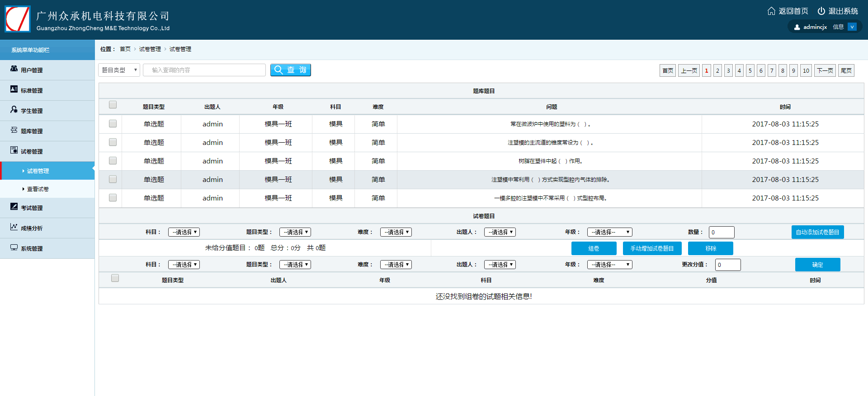Image resolution: width=868 pixels, height=396 pixels.
Task: Open upper 难度 dropdown in 试卷题目
Action: [x=396, y=232]
